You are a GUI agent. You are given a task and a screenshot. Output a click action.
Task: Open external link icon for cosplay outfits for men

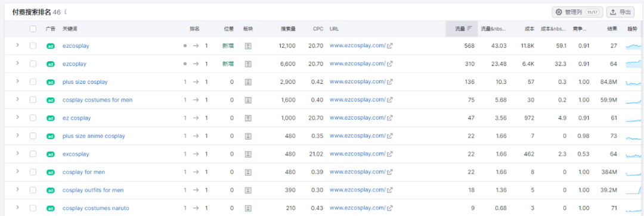(390, 190)
